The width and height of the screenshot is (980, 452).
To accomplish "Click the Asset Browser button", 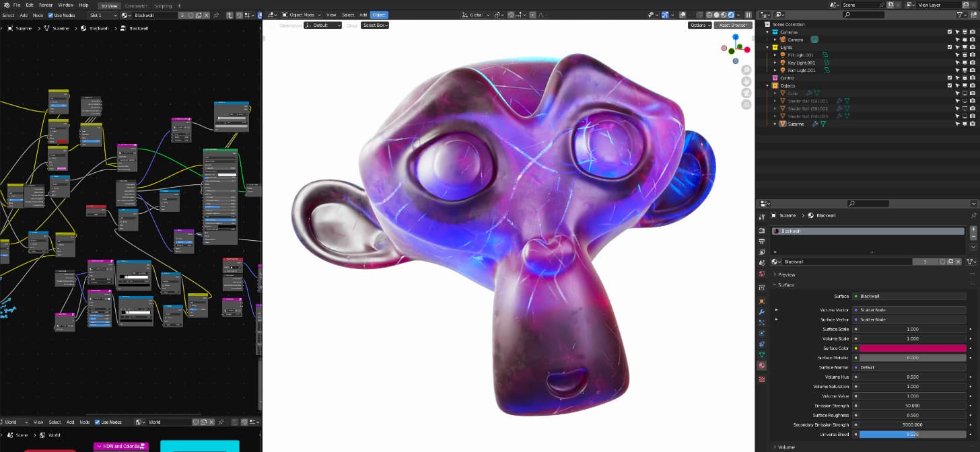I will 733,25.
